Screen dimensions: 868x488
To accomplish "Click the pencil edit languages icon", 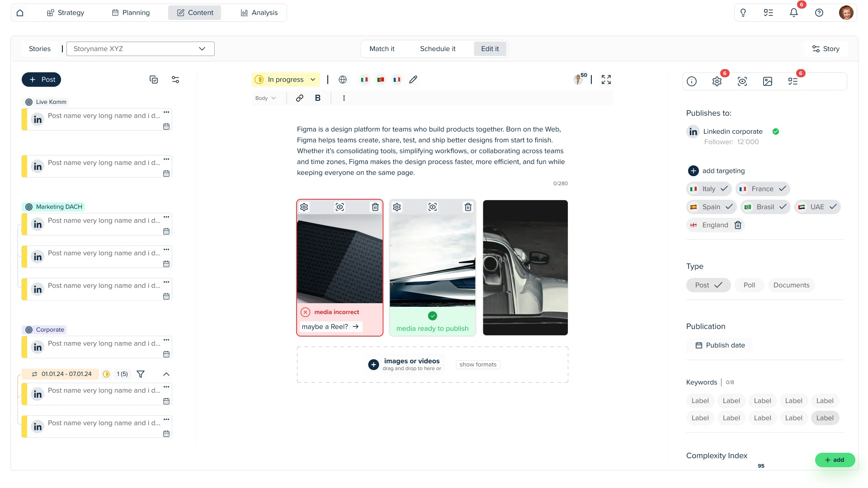I will [x=413, y=80].
